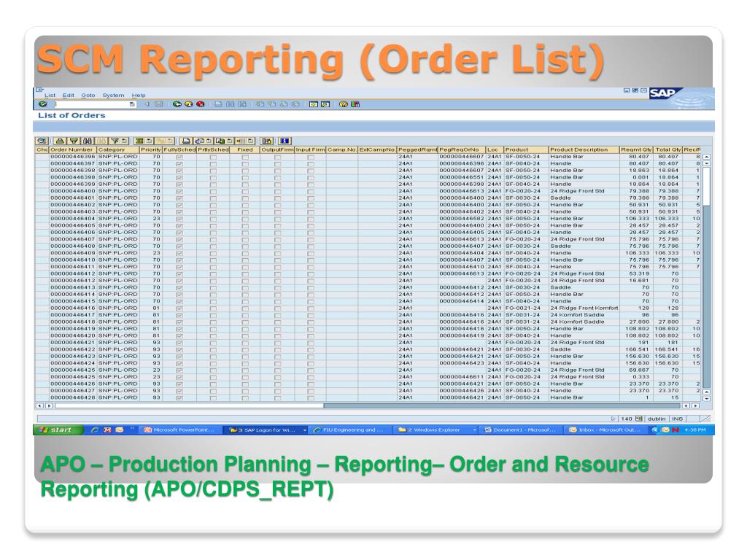747x560 pixels.
Task: Open the dropdown arrow next to Export
Action: 230,141
